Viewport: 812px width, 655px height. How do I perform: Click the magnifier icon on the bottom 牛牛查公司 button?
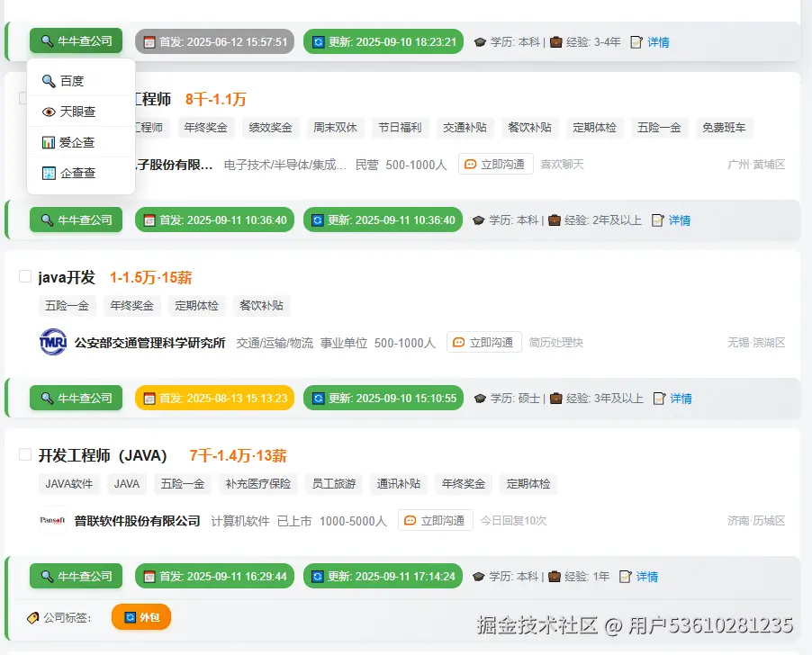pyautogui.click(x=47, y=576)
